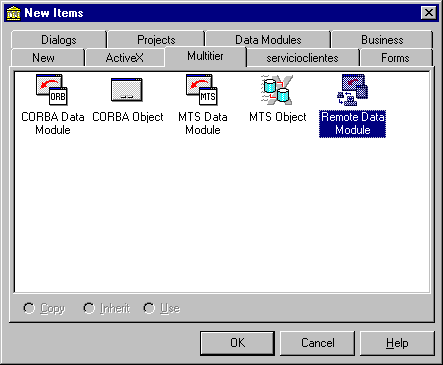Select the Remote Data Module icon

tap(352, 90)
